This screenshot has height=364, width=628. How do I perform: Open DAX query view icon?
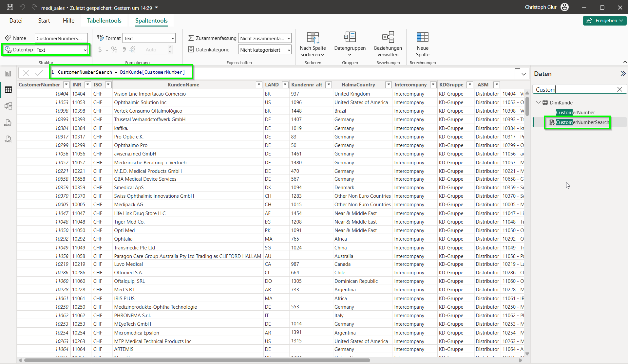9,123
